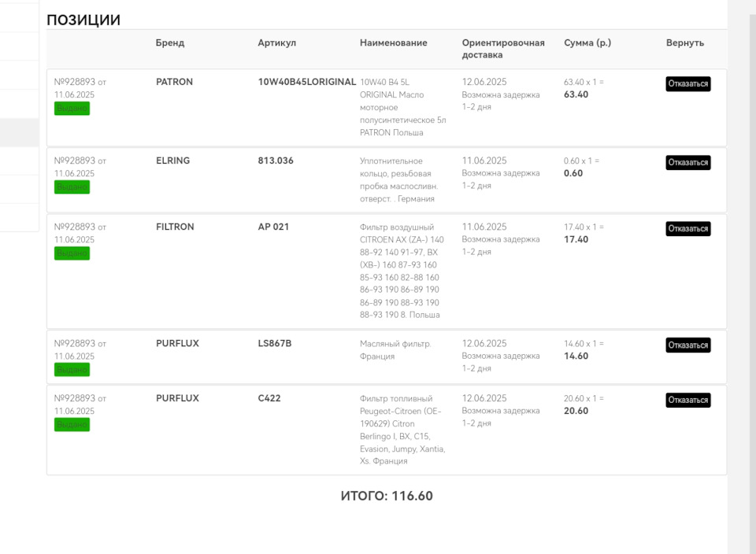Click the Сумма (р.) column header
Screen dimensions: 756x554
coord(587,43)
